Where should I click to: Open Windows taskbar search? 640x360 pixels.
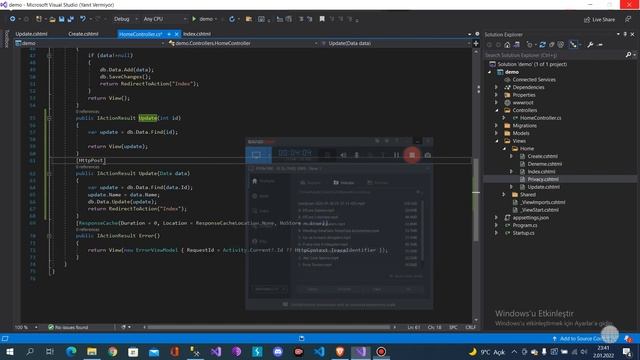coord(30,352)
